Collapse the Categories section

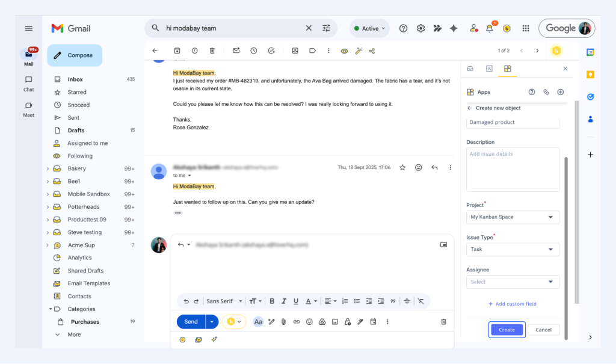51,309
